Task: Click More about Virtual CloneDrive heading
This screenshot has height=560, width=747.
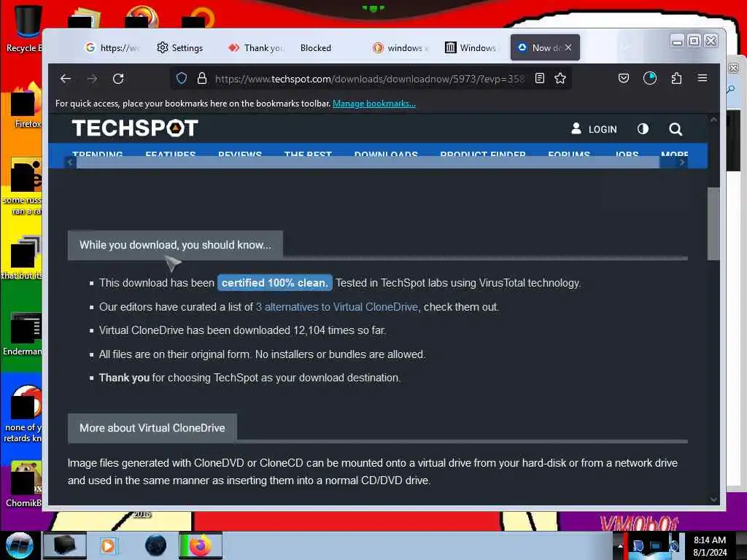Action: pyautogui.click(x=152, y=428)
